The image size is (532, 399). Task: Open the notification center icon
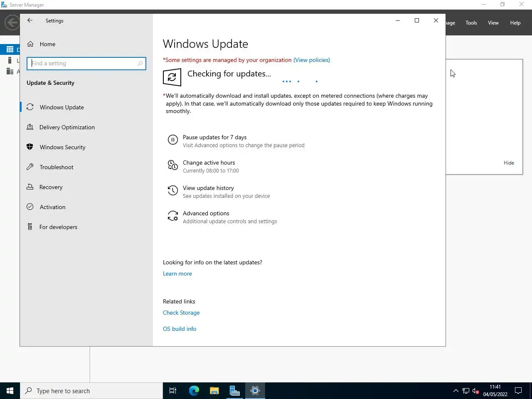click(x=518, y=391)
